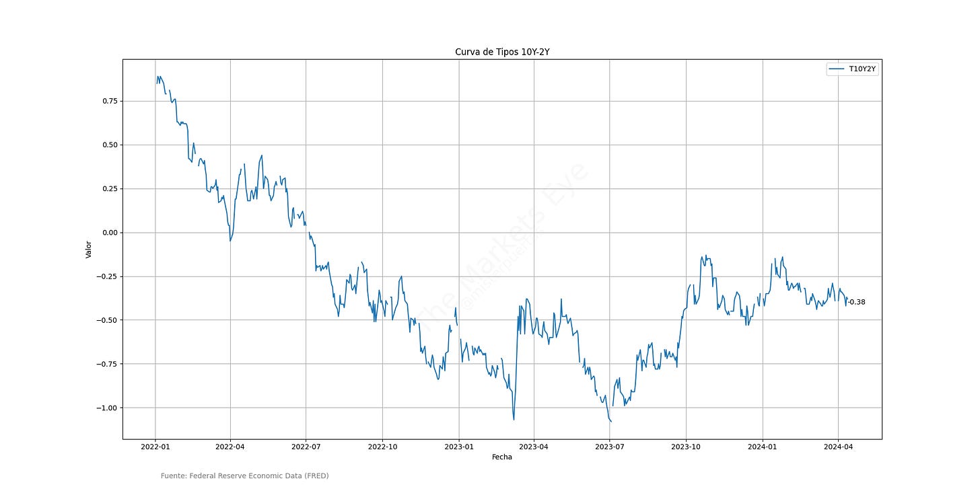Screen dimensions: 980x493
Task: Click the -0.38 end-of-line value label
Action: click(x=855, y=302)
